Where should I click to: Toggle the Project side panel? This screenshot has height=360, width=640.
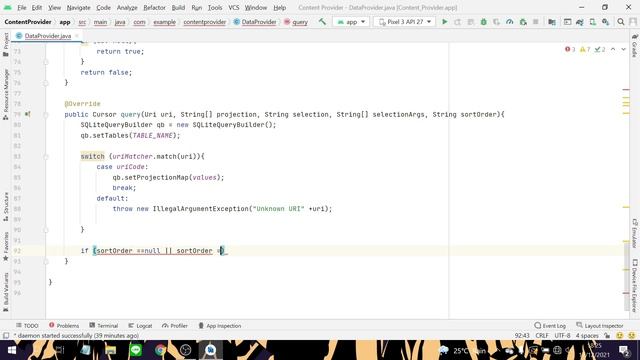click(x=6, y=45)
